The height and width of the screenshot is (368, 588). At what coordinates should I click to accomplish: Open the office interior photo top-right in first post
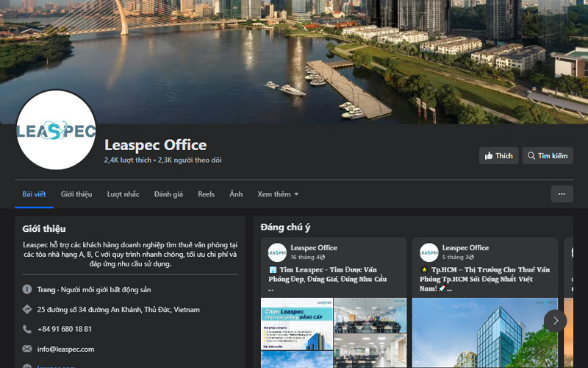click(370, 316)
